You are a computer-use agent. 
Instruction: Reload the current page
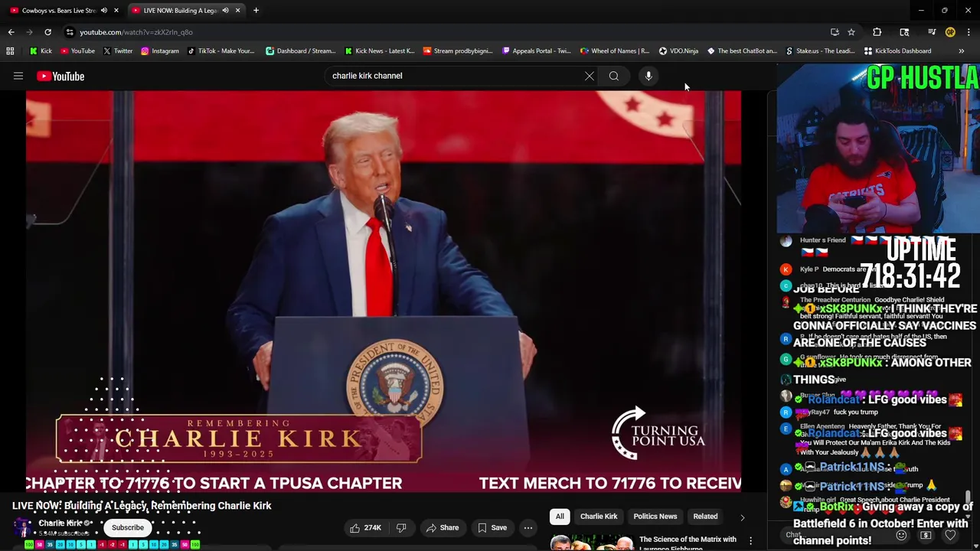pyautogui.click(x=47, y=32)
